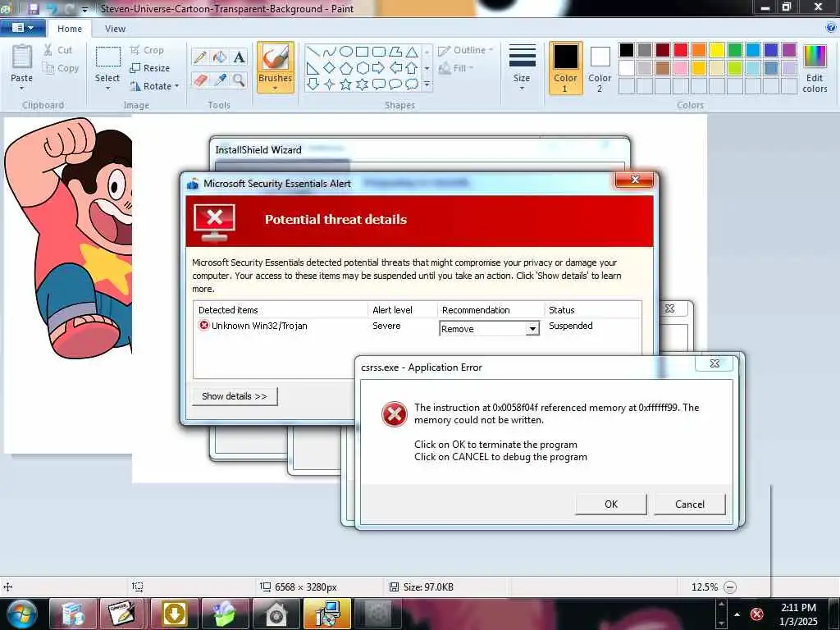Click the taskbar clock showing 2:11 PM

coord(798,614)
